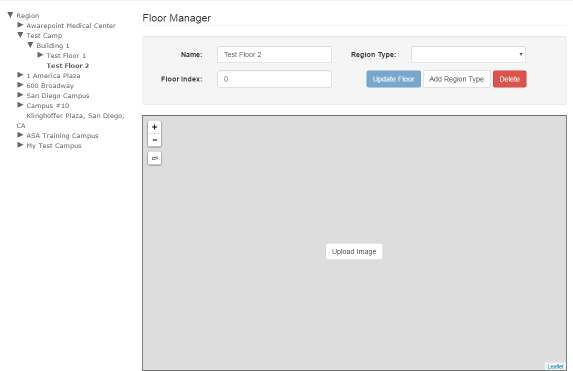Screen dimensions: 573x371
Task: Click the red Delete button
Action: point(510,79)
